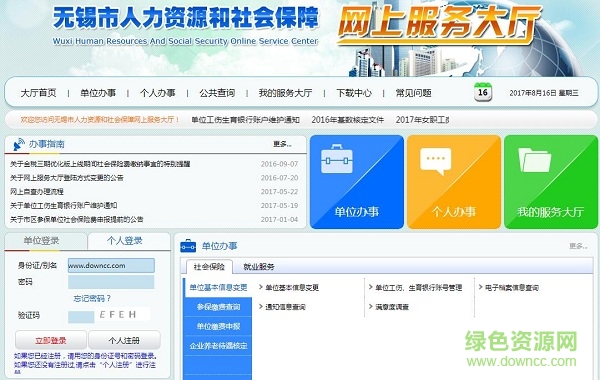Click the 身份证/别名 input field

pos(111,266)
